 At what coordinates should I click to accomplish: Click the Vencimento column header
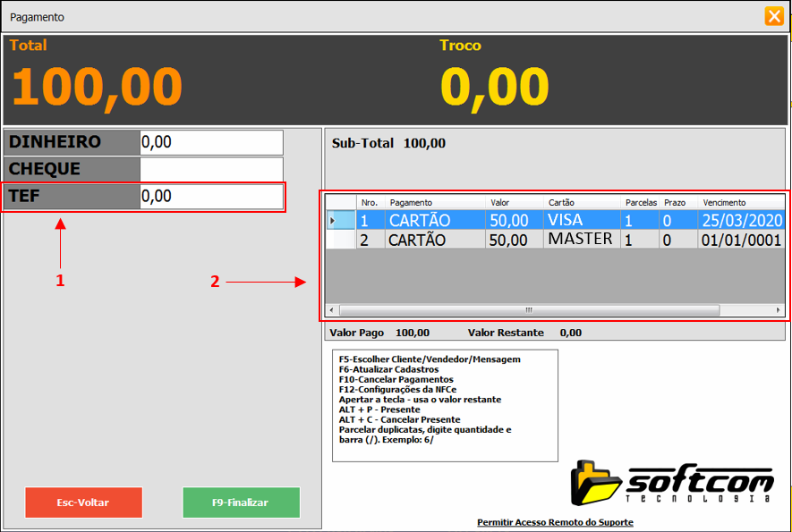pyautogui.click(x=741, y=203)
